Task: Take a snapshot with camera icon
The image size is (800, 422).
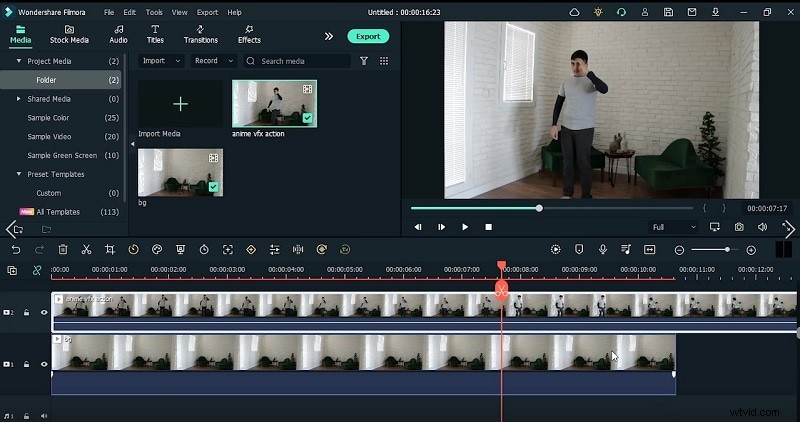Action: coord(739,227)
